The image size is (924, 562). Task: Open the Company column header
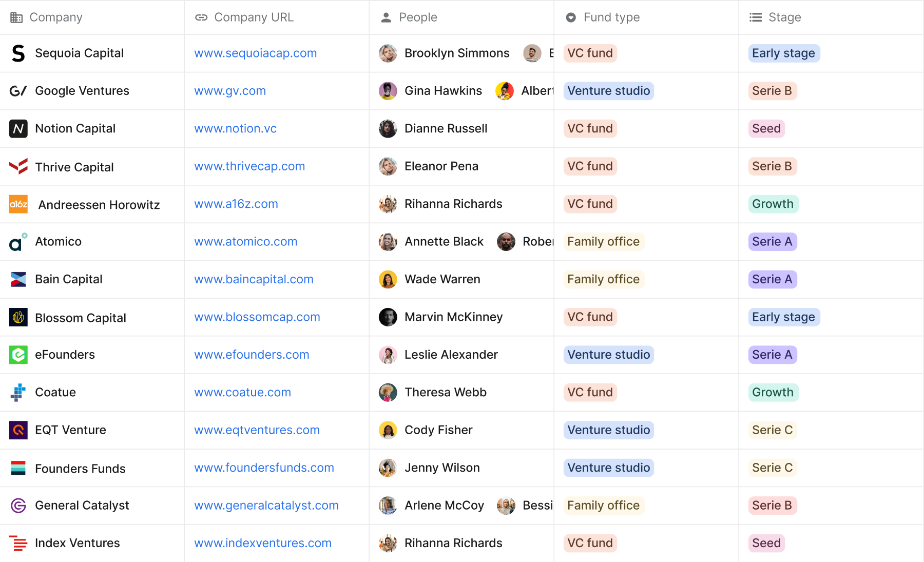[92, 17]
